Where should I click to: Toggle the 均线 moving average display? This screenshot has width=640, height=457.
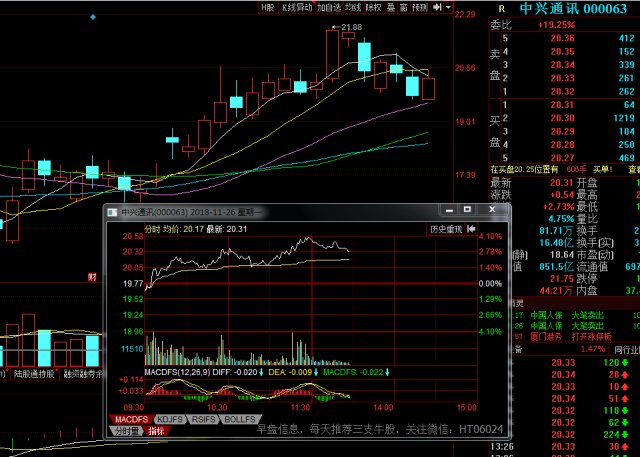[353, 7]
